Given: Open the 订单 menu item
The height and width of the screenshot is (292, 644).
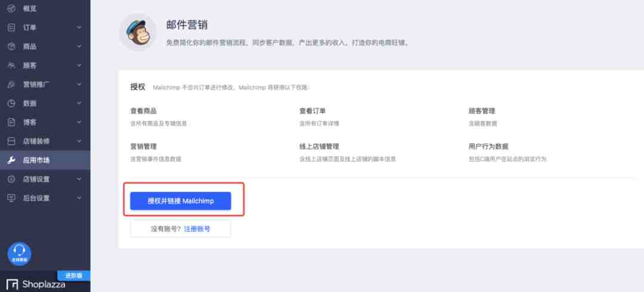Looking at the screenshot, I should coord(45,27).
